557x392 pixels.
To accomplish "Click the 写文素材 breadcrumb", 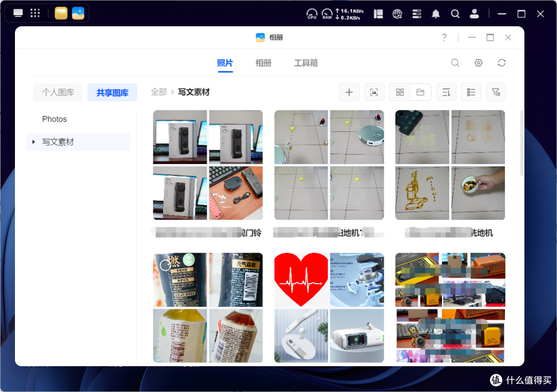I will (x=193, y=92).
